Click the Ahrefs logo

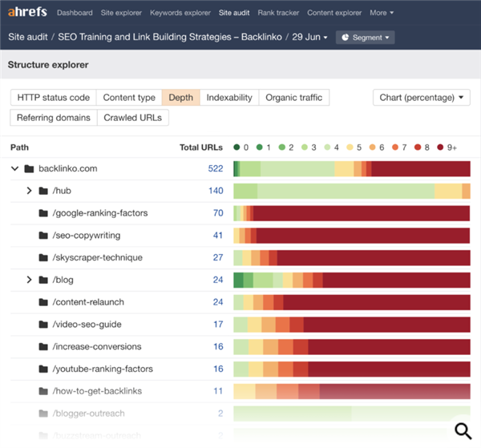[x=28, y=13]
